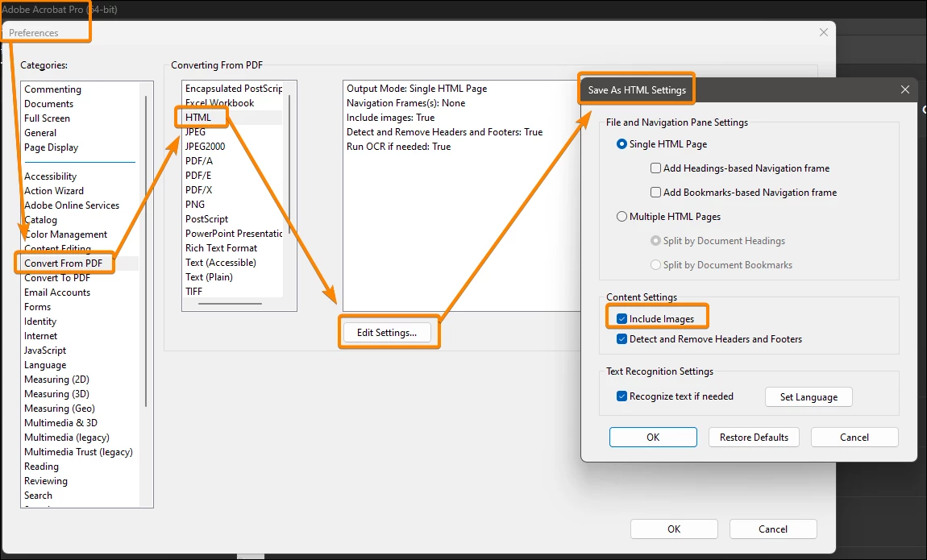Image resolution: width=927 pixels, height=560 pixels.
Task: Close the Save As HTML Settings dialog
Action: point(904,89)
